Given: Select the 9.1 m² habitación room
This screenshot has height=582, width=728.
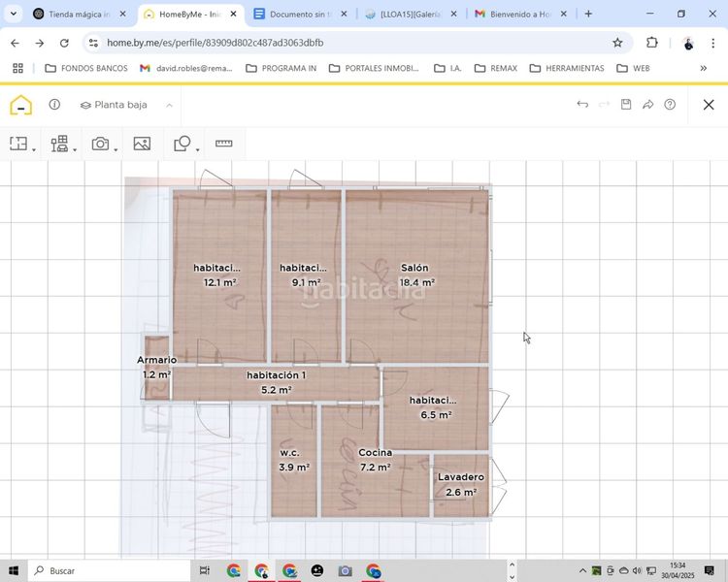Looking at the screenshot, I should (305, 275).
